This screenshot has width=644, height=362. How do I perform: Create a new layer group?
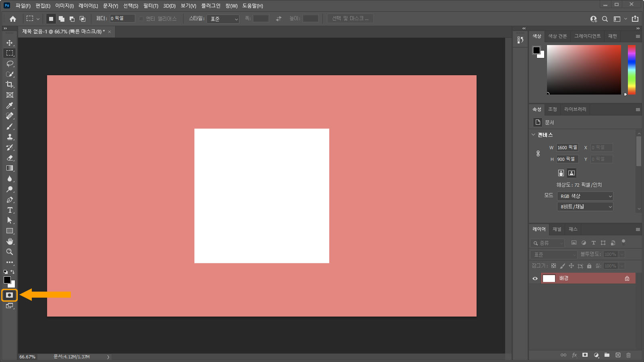607,355
